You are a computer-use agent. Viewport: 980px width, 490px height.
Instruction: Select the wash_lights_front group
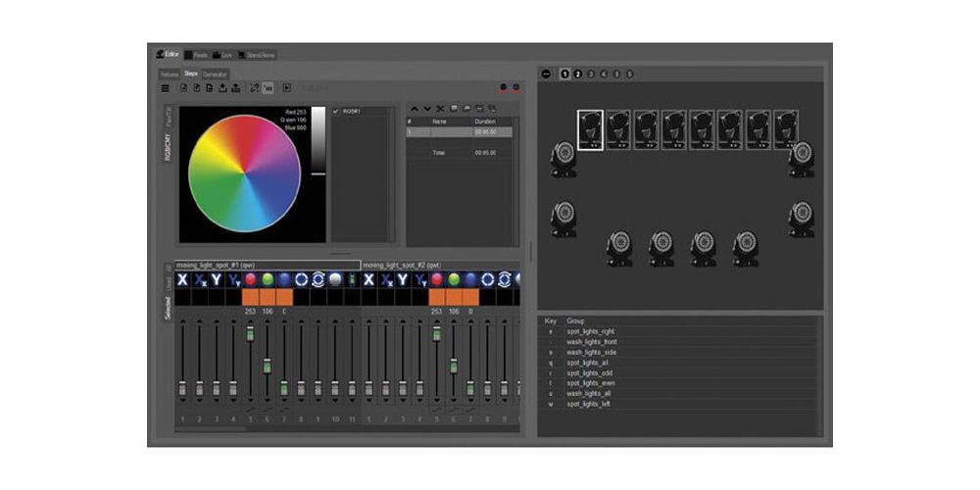point(592,342)
